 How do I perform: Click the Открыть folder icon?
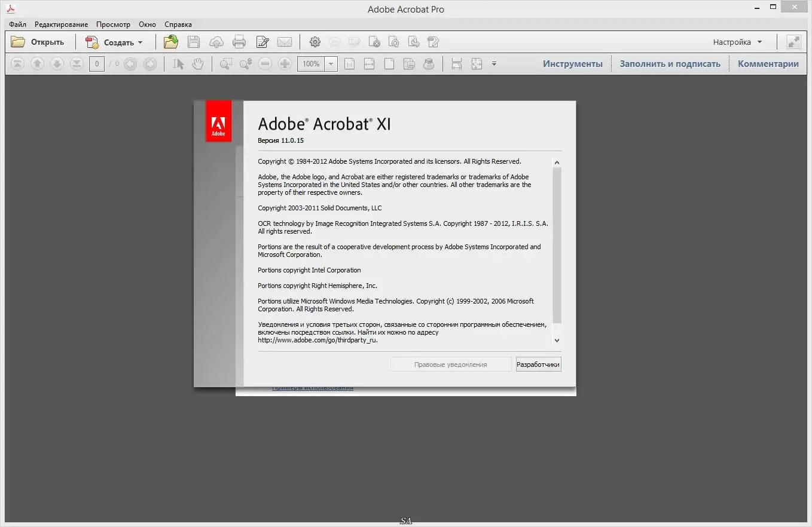[x=18, y=42]
